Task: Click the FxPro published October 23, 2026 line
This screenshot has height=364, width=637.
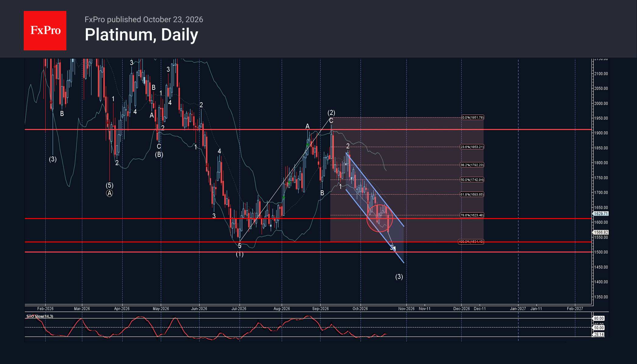Action: (144, 19)
